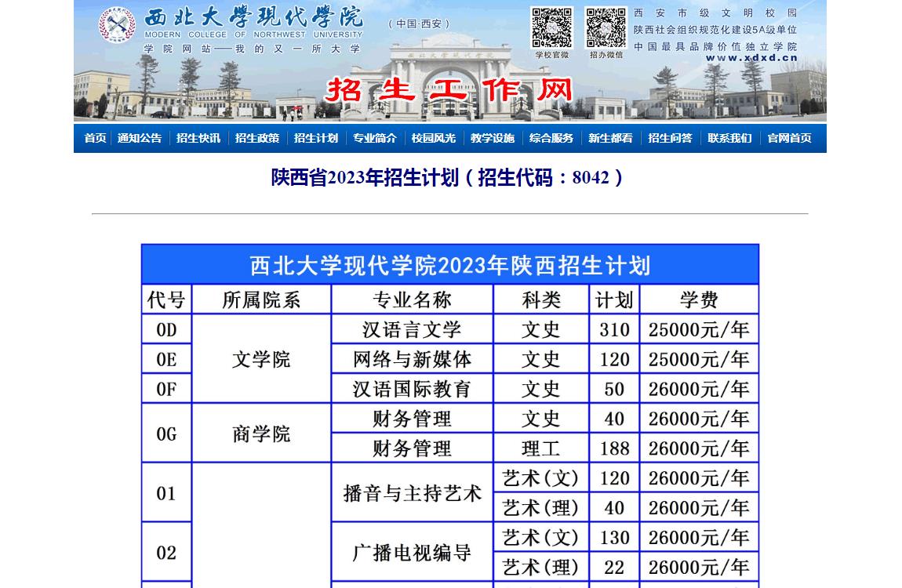Open the 通知公告 menu item
902x588 pixels.
click(x=140, y=138)
